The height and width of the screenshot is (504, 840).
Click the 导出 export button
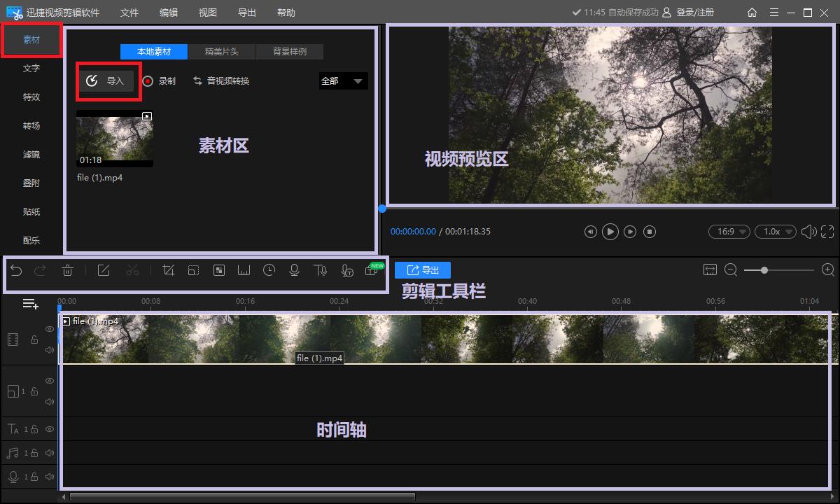423,269
